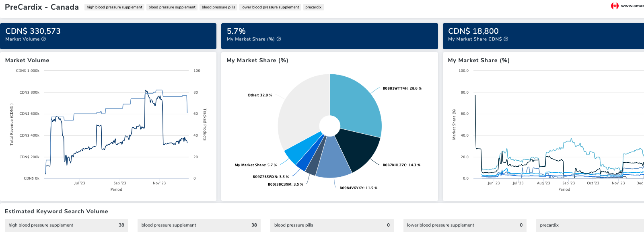644x233 pixels.
Task: Click the Canada flag icon
Action: [x=615, y=6]
